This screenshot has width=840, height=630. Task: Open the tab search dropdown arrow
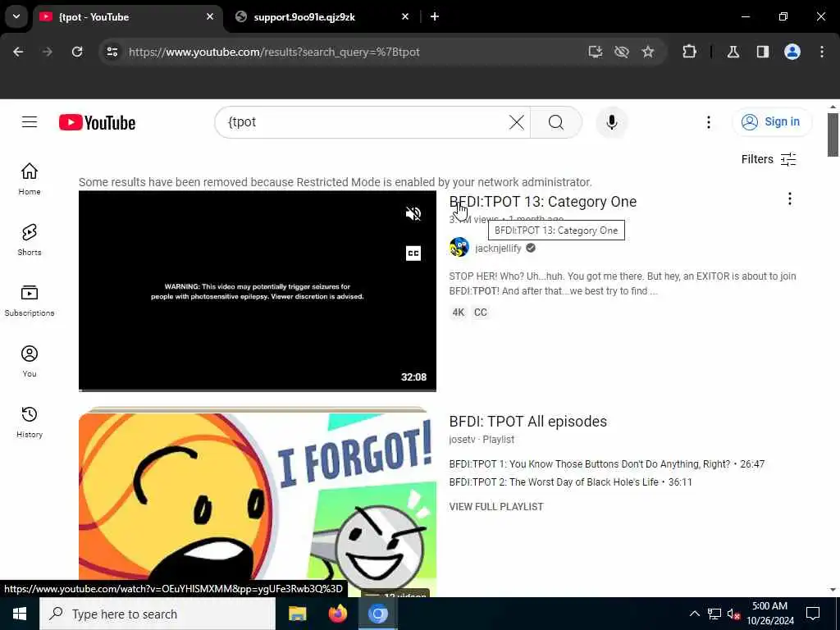16,16
